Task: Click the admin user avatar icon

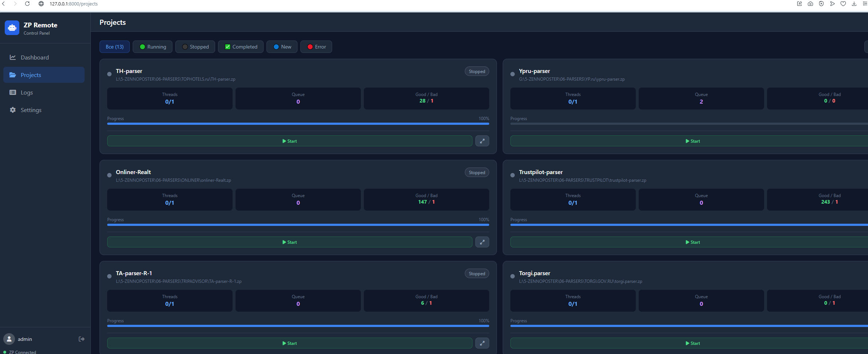Action: [x=9, y=339]
